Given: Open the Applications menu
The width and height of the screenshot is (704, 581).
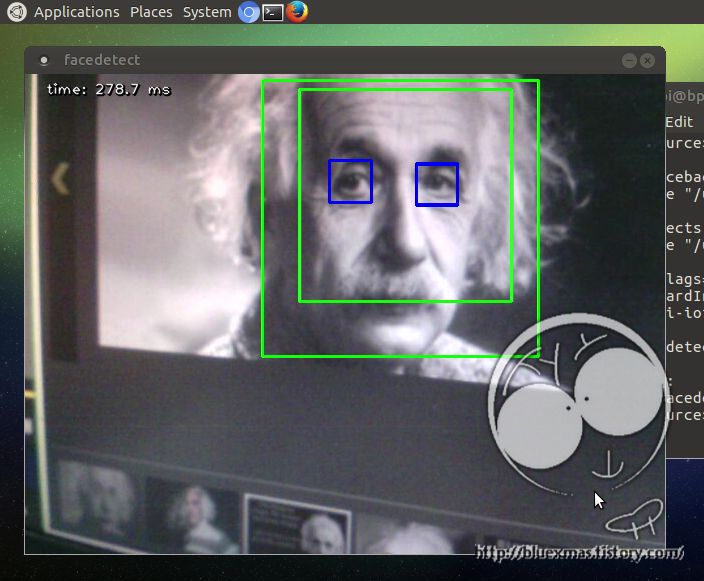Looking at the screenshot, I should (x=77, y=12).
